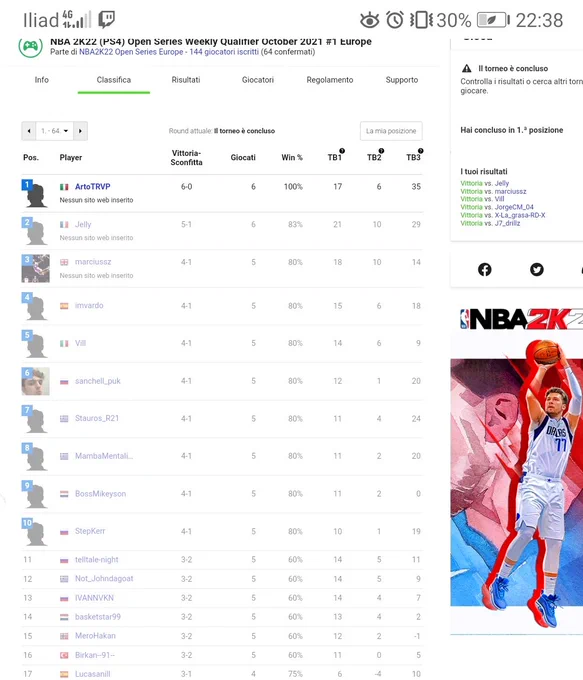
Task: Click the flag beside imvardo
Action: [64, 306]
